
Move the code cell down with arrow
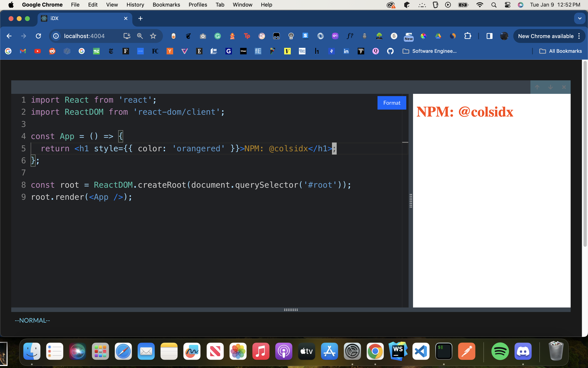(550, 87)
